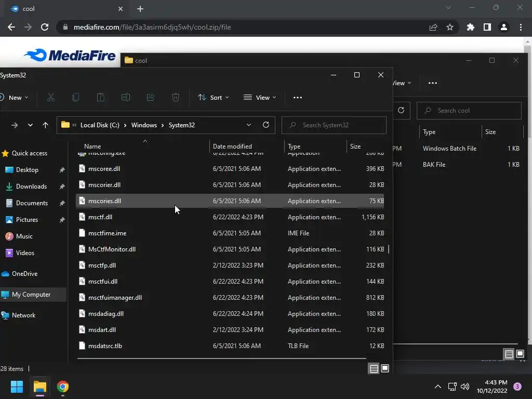Toggle Chrome side panel icon

click(x=487, y=27)
